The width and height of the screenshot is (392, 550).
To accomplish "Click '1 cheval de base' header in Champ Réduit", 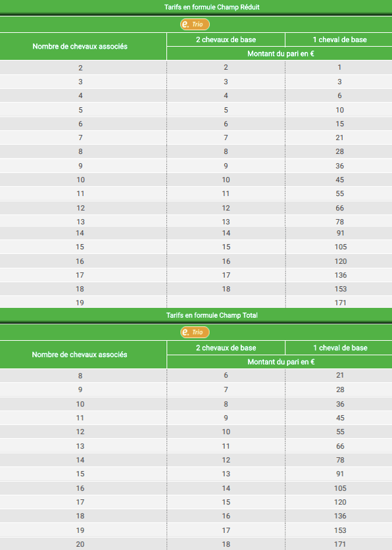I will (x=340, y=39).
